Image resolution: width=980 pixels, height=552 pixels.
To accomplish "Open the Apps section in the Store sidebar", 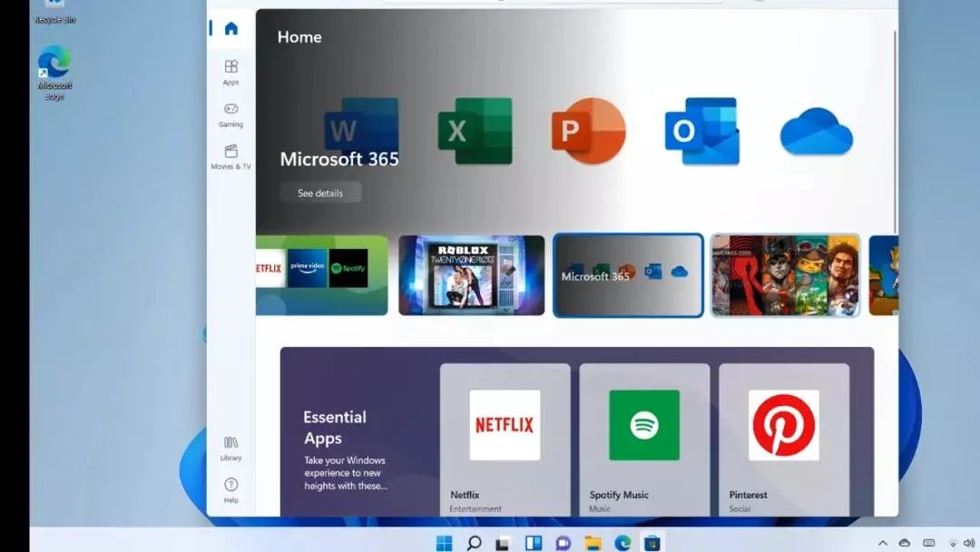I will [x=230, y=73].
